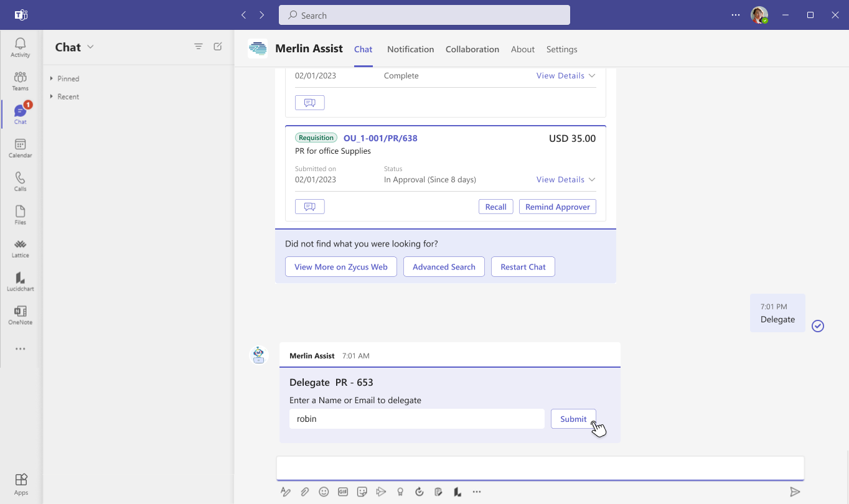849x504 pixels.
Task: Open the Loop/updates icon in toolbar
Action: click(x=419, y=492)
